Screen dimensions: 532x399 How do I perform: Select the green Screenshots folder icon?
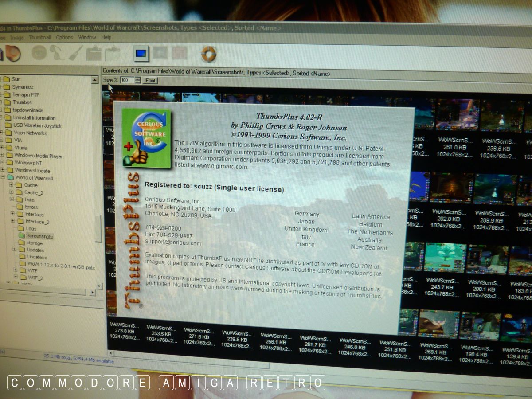click(21, 236)
